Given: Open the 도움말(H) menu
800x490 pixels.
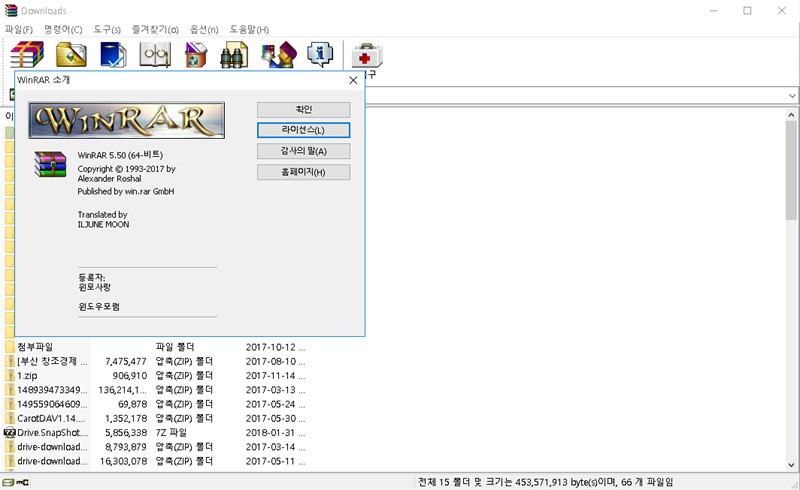Looking at the screenshot, I should click(x=249, y=30).
